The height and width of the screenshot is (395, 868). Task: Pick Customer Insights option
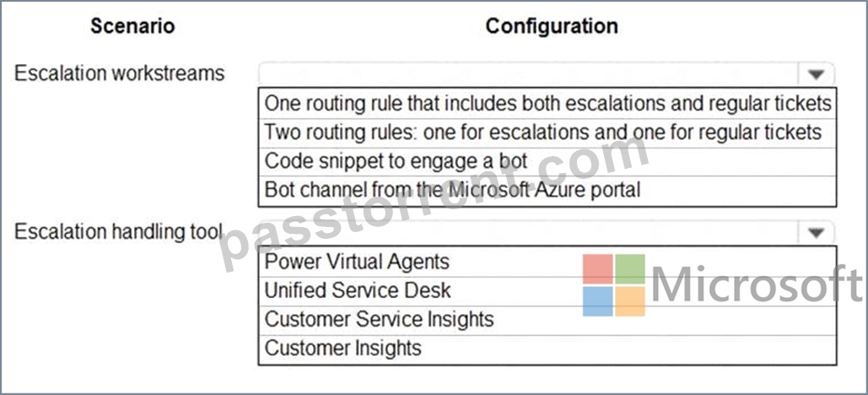pyautogui.click(x=547, y=349)
